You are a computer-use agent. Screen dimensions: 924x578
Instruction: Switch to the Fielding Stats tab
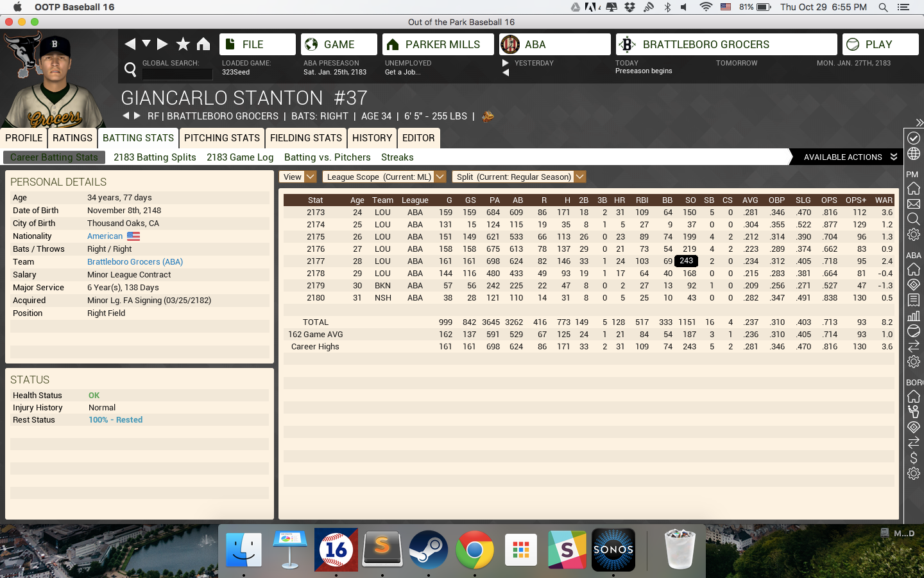(305, 138)
